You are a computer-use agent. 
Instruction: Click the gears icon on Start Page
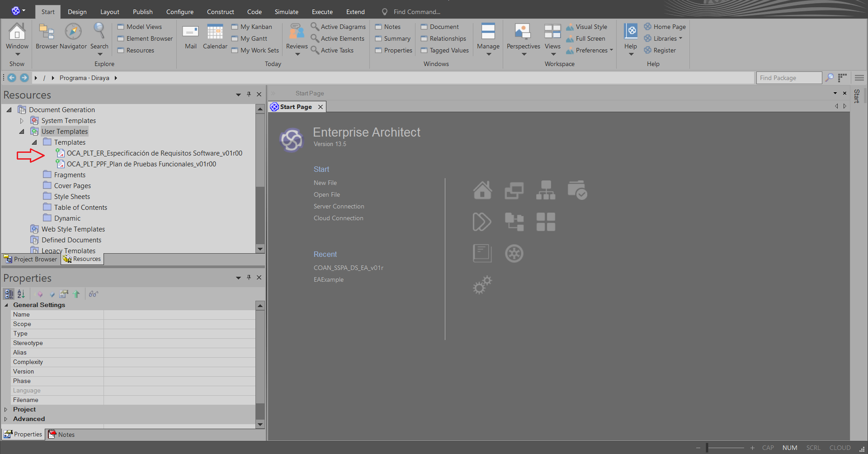pyautogui.click(x=482, y=285)
